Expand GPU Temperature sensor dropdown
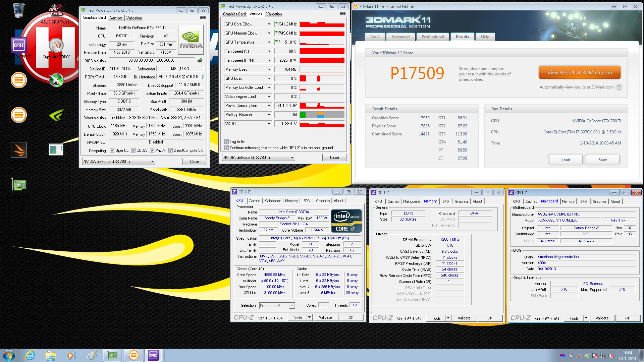644x362 pixels. (269, 42)
